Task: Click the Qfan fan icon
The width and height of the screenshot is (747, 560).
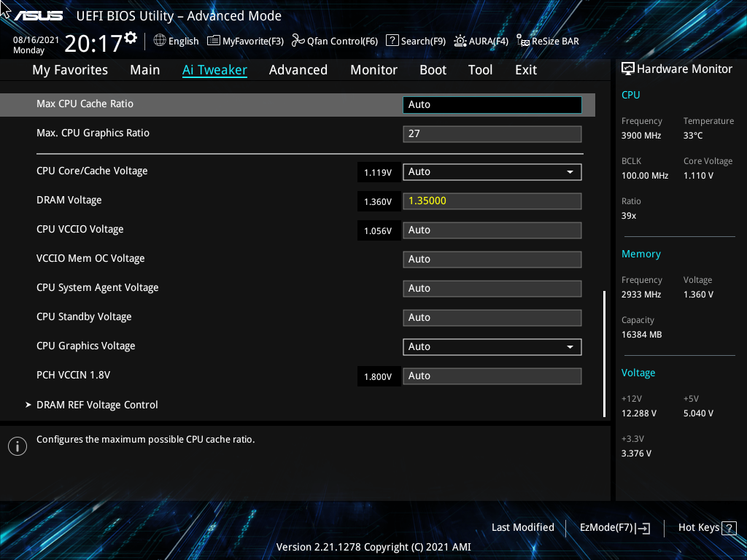Action: click(x=298, y=41)
